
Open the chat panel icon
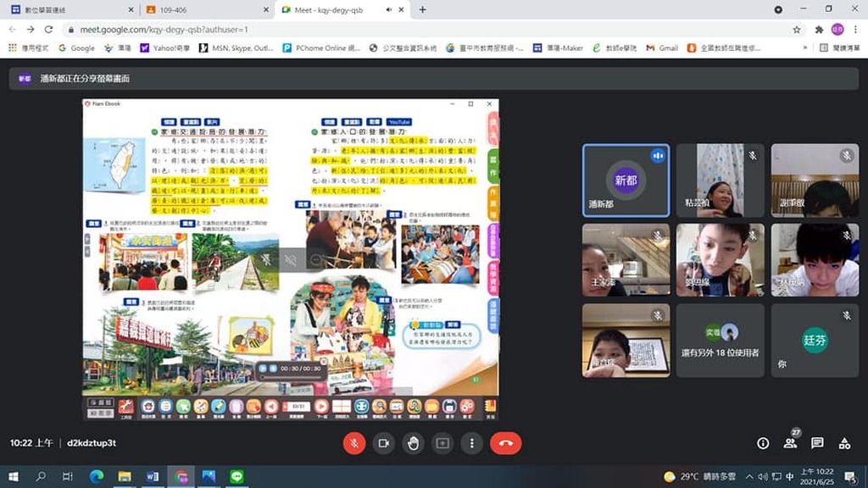(817, 443)
